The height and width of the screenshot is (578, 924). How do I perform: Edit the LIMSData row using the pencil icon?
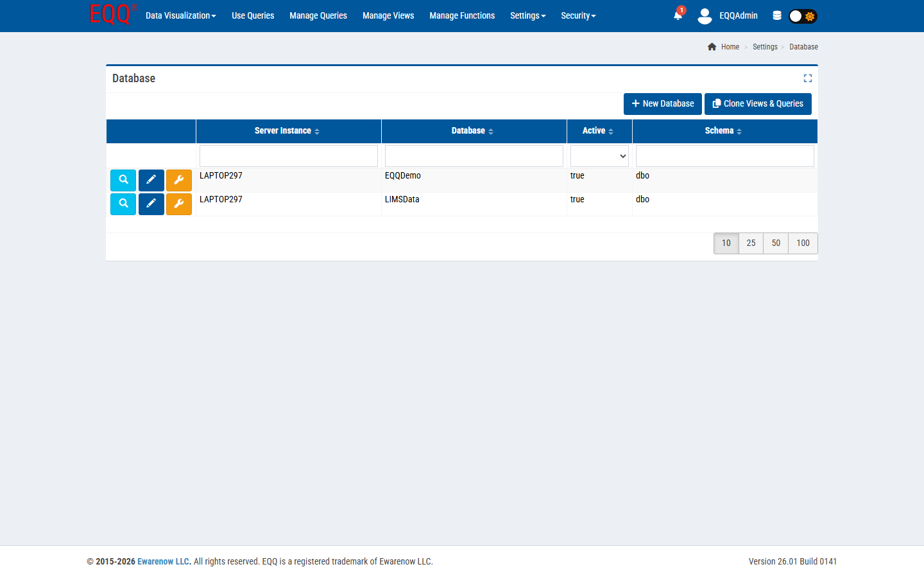click(151, 204)
